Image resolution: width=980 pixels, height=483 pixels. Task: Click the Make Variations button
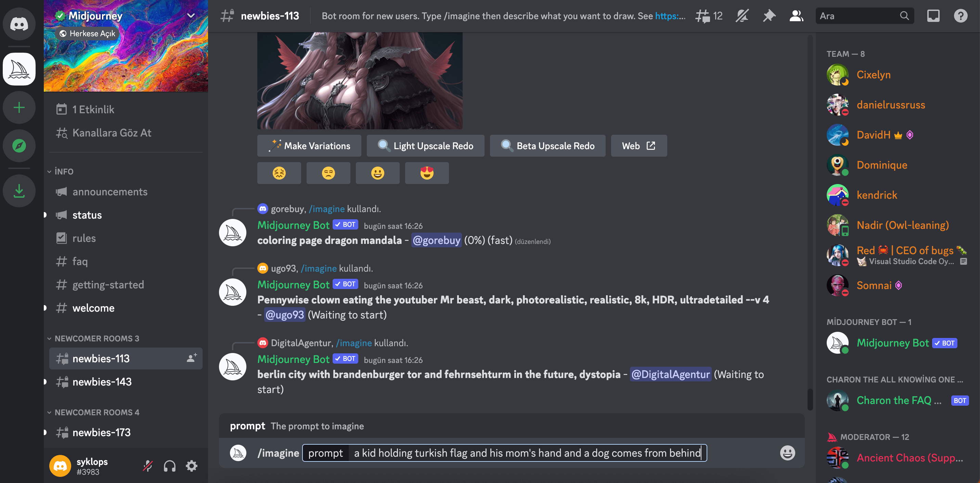(x=309, y=146)
